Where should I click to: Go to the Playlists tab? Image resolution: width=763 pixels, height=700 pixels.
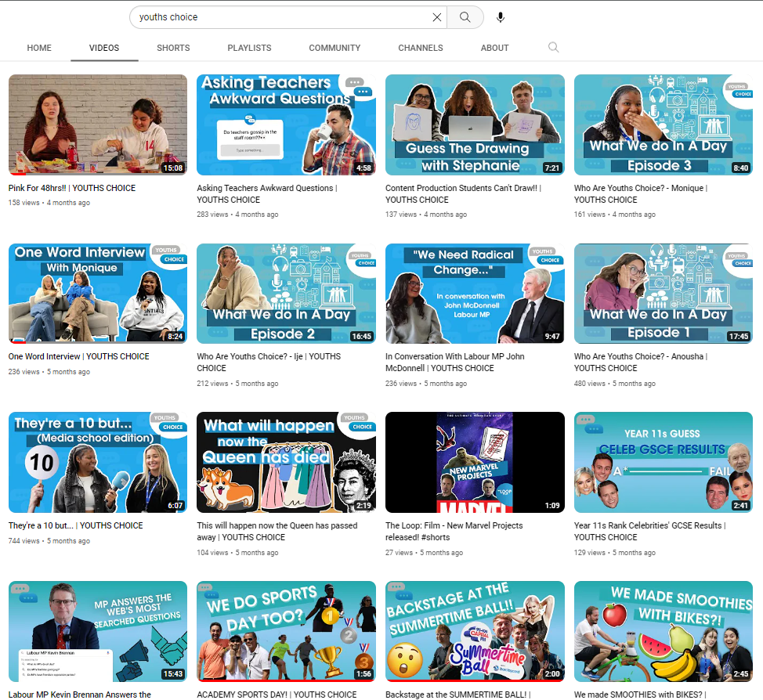coord(249,48)
